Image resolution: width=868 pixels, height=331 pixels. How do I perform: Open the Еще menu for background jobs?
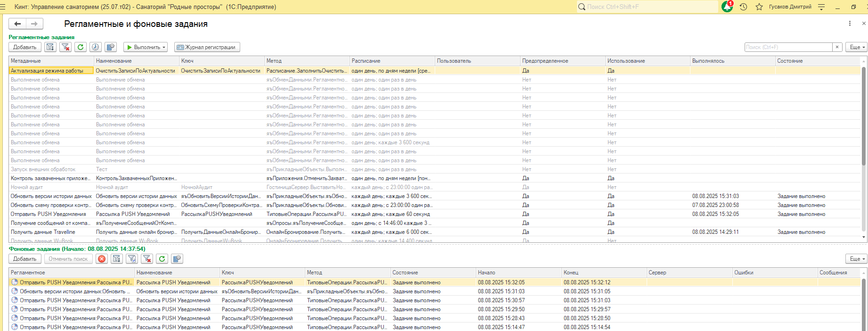click(x=856, y=259)
